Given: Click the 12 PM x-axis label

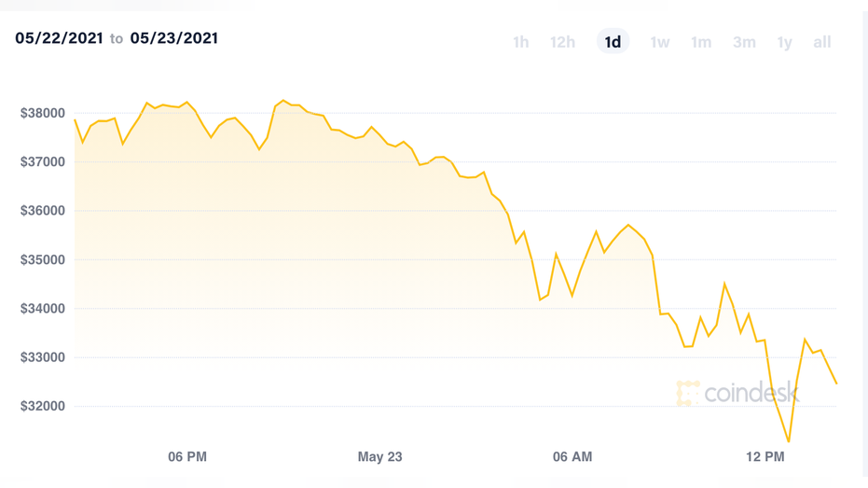Looking at the screenshot, I should 765,456.
